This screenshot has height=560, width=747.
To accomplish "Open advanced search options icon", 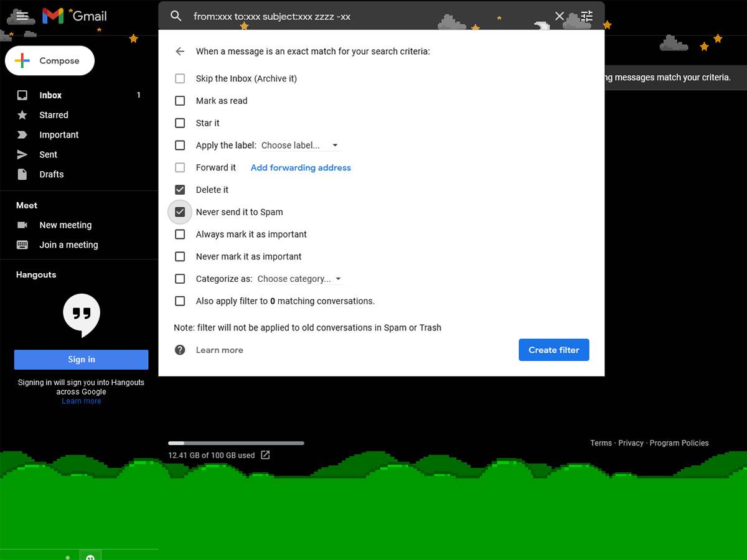I will [586, 16].
